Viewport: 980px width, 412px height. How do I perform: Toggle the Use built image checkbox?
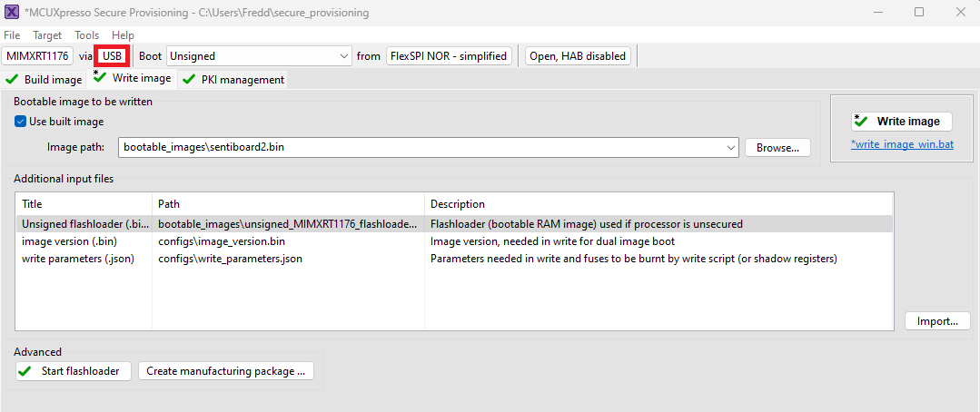pyautogui.click(x=21, y=122)
